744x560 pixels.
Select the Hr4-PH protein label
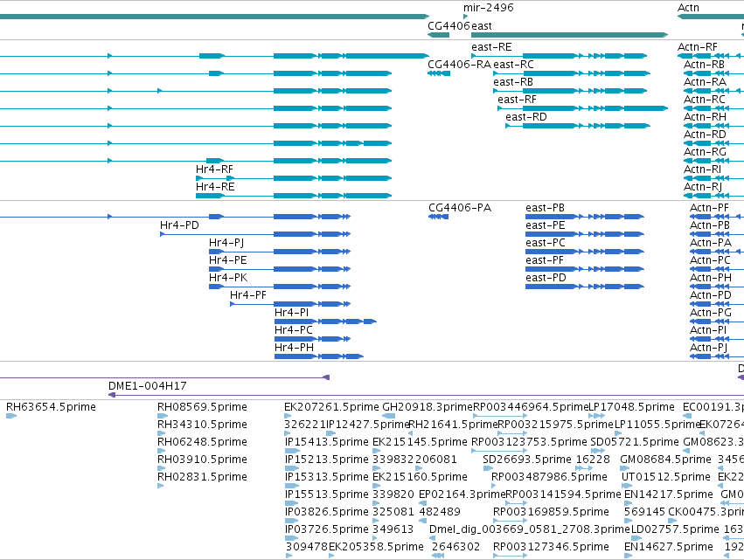(294, 348)
